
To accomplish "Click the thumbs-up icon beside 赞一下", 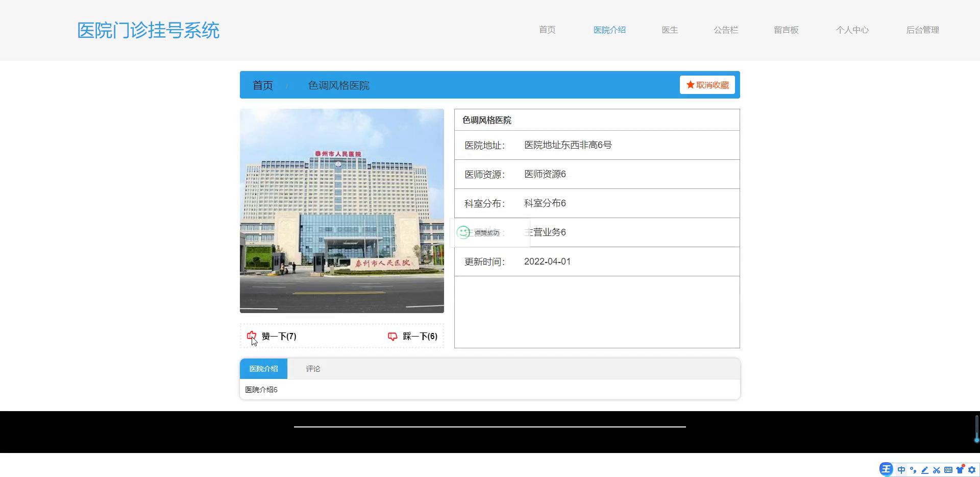I will [x=251, y=336].
